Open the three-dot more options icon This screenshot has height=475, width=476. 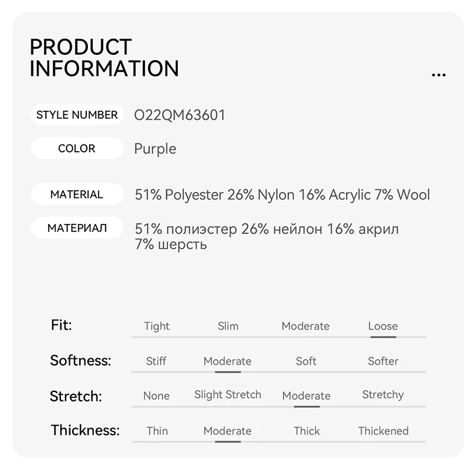[439, 75]
